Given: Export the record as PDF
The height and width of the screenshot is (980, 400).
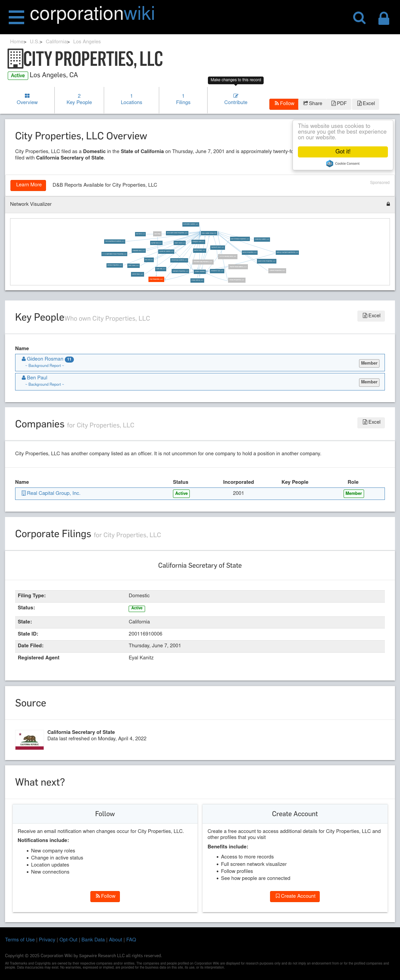Looking at the screenshot, I should [x=339, y=104].
